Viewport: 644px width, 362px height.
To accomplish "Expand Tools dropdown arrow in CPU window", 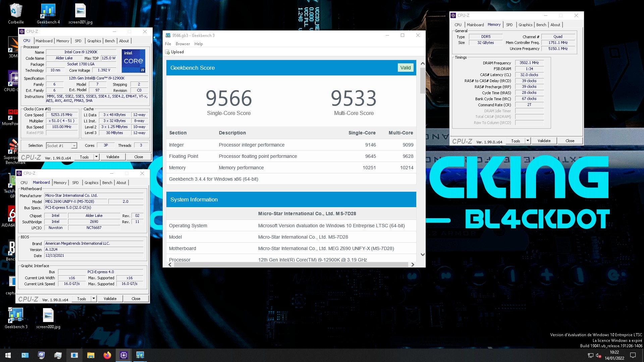I will [96, 157].
